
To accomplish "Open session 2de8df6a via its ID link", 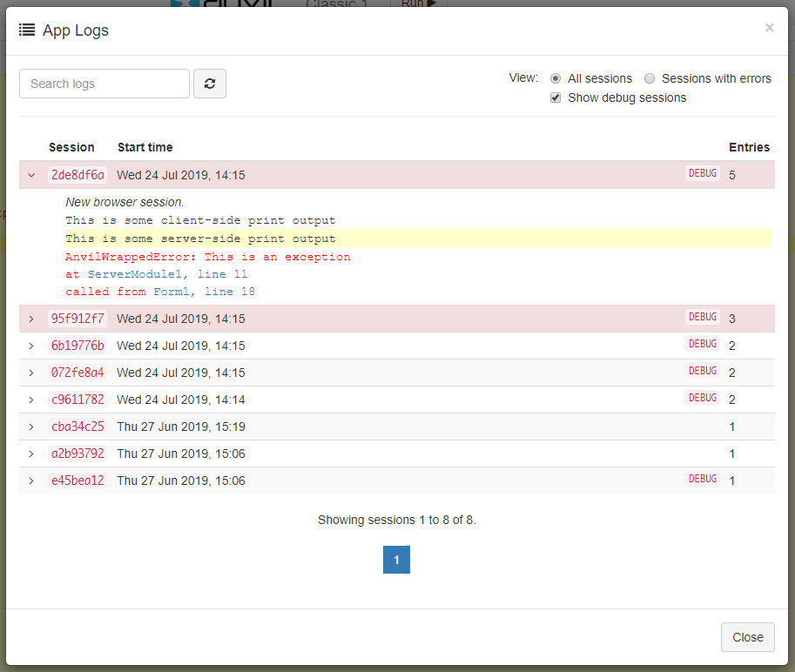I will click(x=77, y=174).
